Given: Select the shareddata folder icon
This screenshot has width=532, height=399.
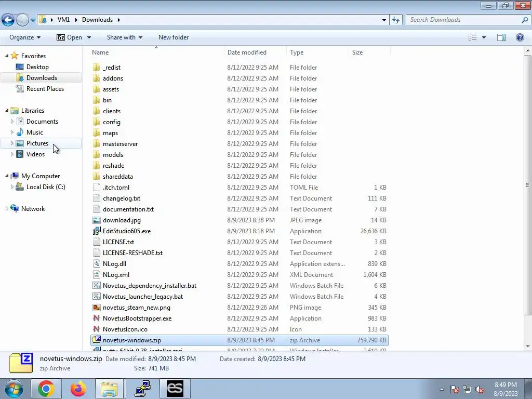Looking at the screenshot, I should click(x=96, y=177).
